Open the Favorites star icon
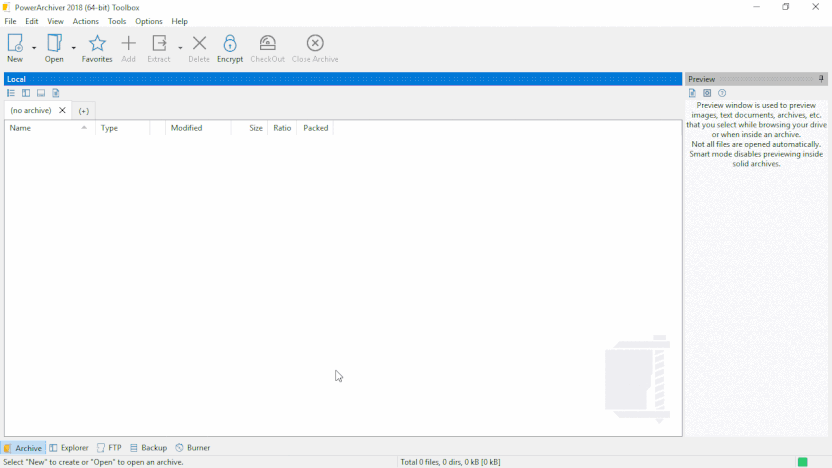This screenshot has height=468, width=832. click(x=97, y=48)
